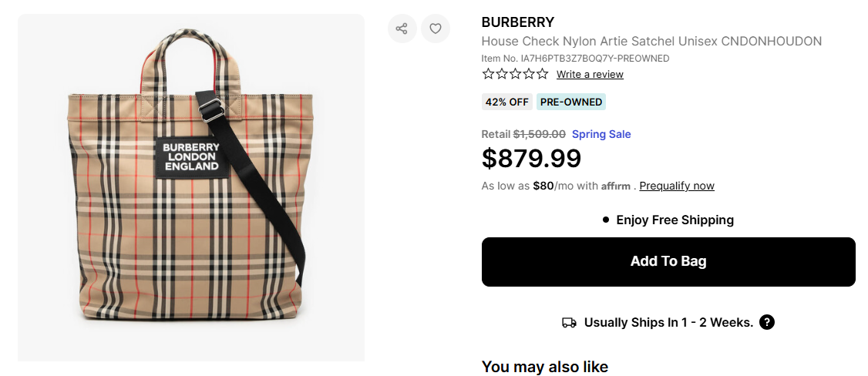Click the 42% OFF badge
This screenshot has width=868, height=376.
coord(506,102)
